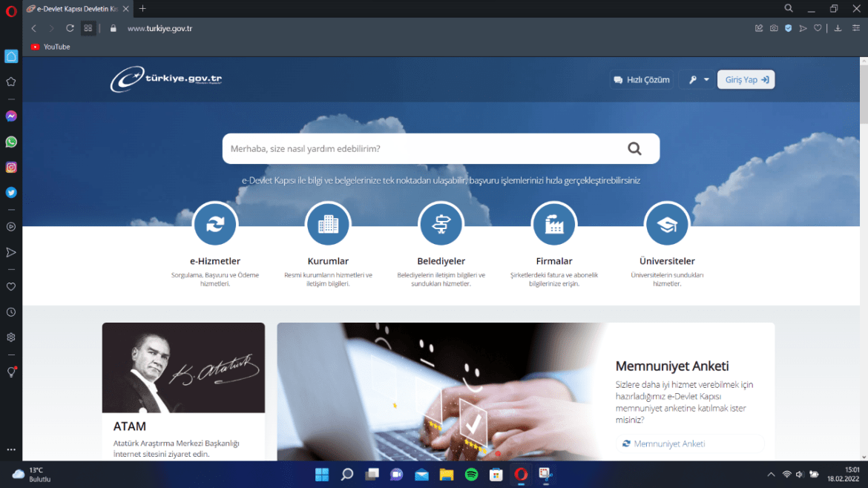Take a snapshot with the camera icon
Screen dimensions: 868x488
point(774,28)
